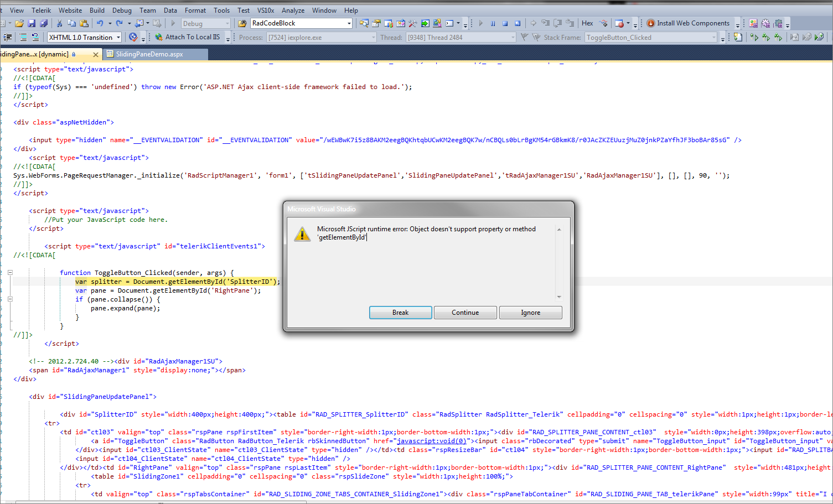Viewport: 833px width, 504px height.
Task: Restart the debugging session
Action: 518,23
